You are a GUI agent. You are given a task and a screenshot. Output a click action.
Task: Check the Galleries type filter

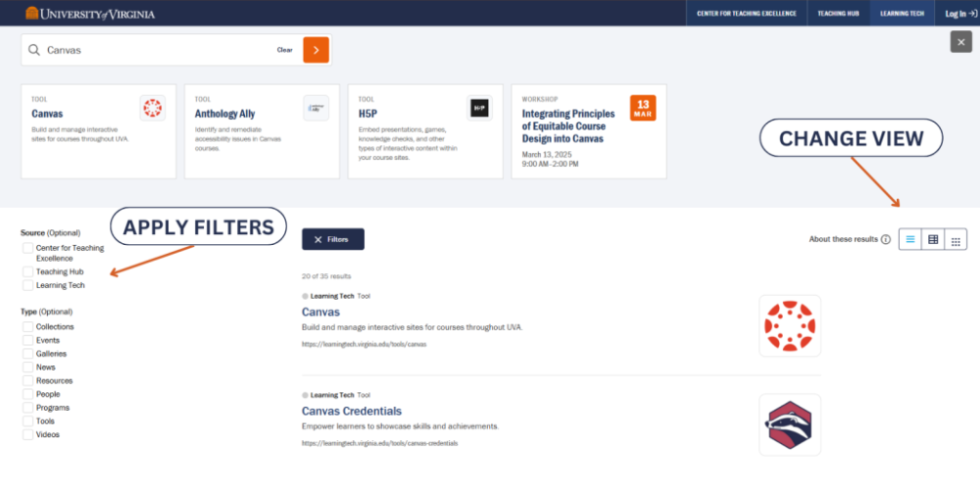28,354
